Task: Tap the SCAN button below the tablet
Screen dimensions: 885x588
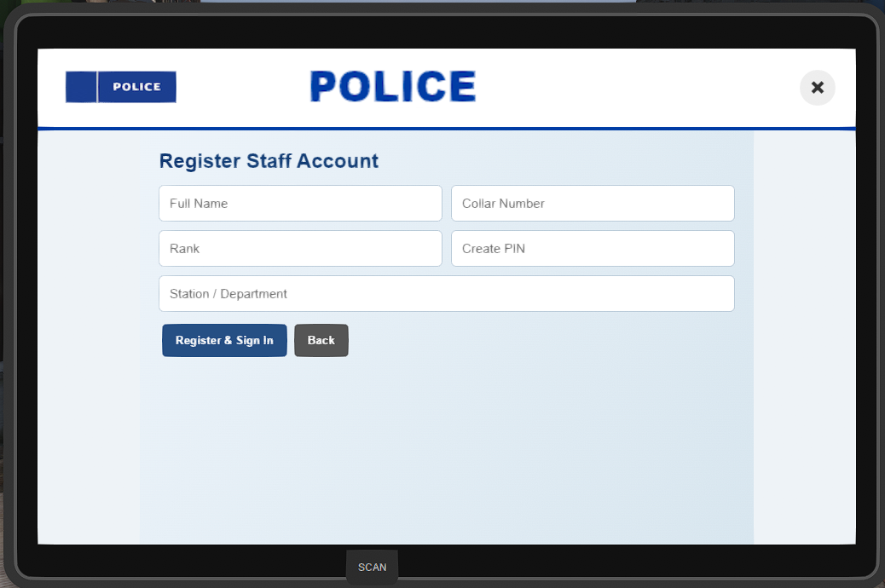Action: (x=372, y=567)
